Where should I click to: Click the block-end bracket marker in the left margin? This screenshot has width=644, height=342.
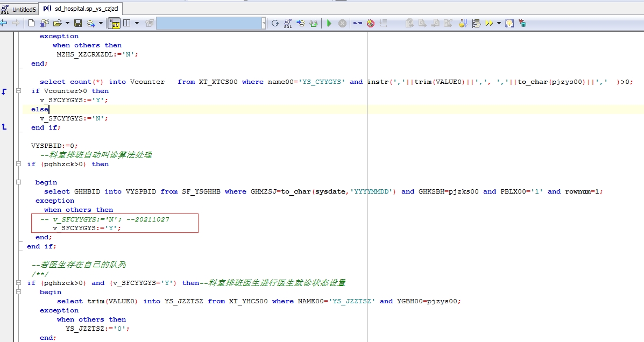[4, 127]
